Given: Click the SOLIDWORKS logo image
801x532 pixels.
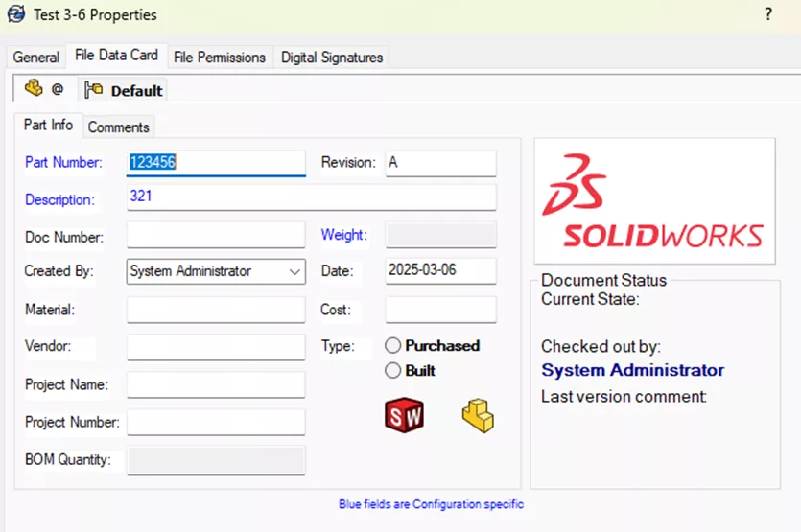Looking at the screenshot, I should (x=654, y=201).
